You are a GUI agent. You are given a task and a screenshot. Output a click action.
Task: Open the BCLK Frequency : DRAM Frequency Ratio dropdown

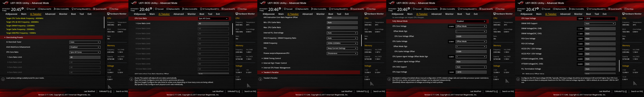tap(342, 38)
